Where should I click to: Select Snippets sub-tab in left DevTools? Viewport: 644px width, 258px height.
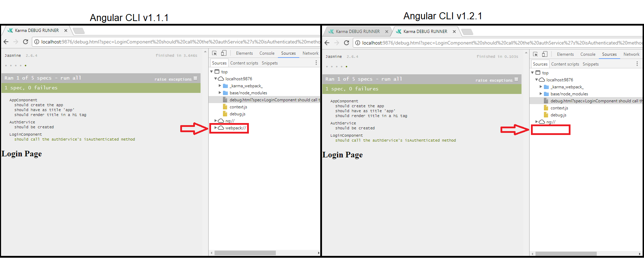(270, 63)
